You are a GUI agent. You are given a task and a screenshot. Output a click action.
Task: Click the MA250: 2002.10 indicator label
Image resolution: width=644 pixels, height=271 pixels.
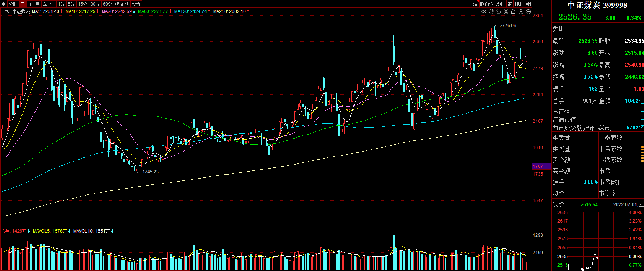pyautogui.click(x=229, y=11)
